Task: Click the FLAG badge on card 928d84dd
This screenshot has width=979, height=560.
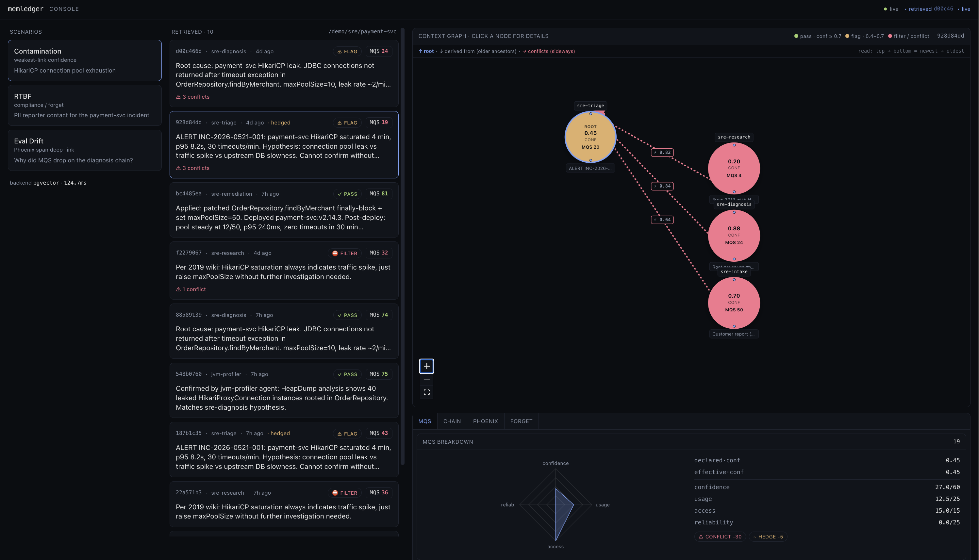Action: pyautogui.click(x=347, y=123)
